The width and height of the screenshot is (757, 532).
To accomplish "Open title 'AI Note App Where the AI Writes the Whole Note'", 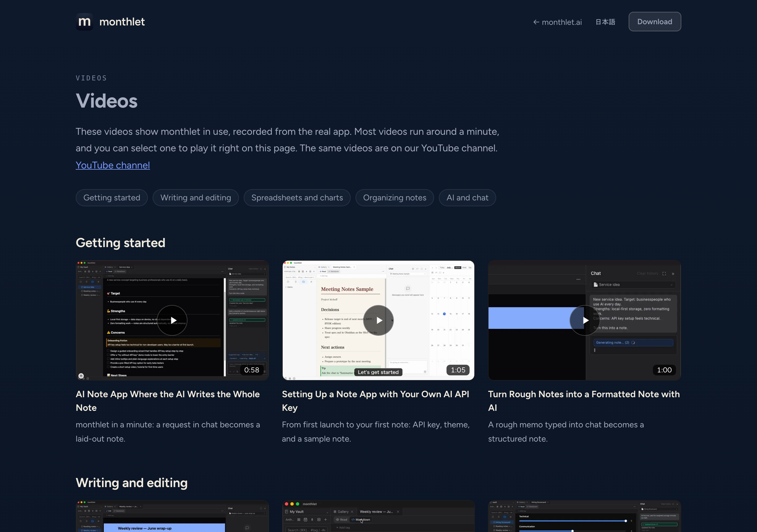I will [x=168, y=401].
